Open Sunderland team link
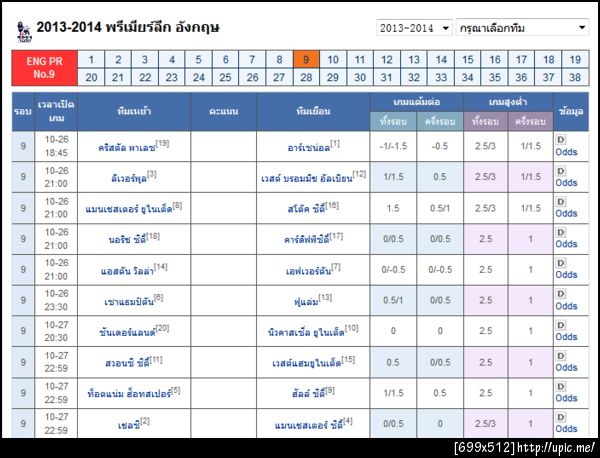Image resolution: width=600 pixels, height=458 pixels. click(127, 332)
